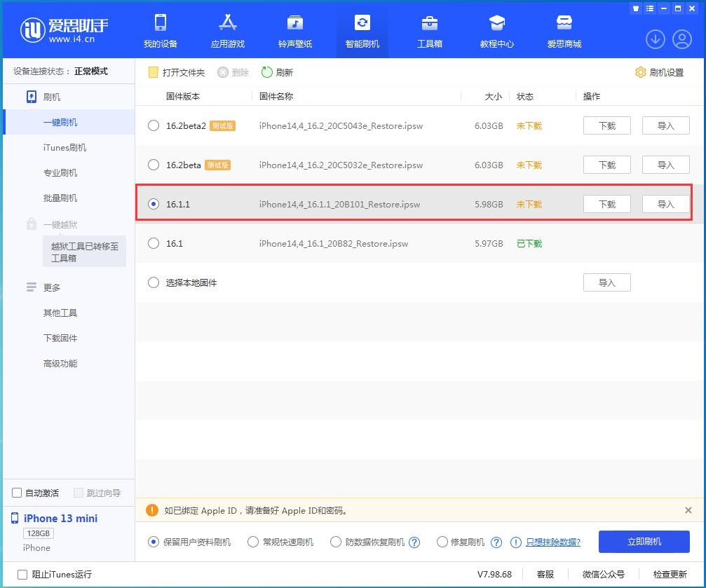
Task: Open the 铃声壁纸 ringtones icon
Action: pos(294,23)
